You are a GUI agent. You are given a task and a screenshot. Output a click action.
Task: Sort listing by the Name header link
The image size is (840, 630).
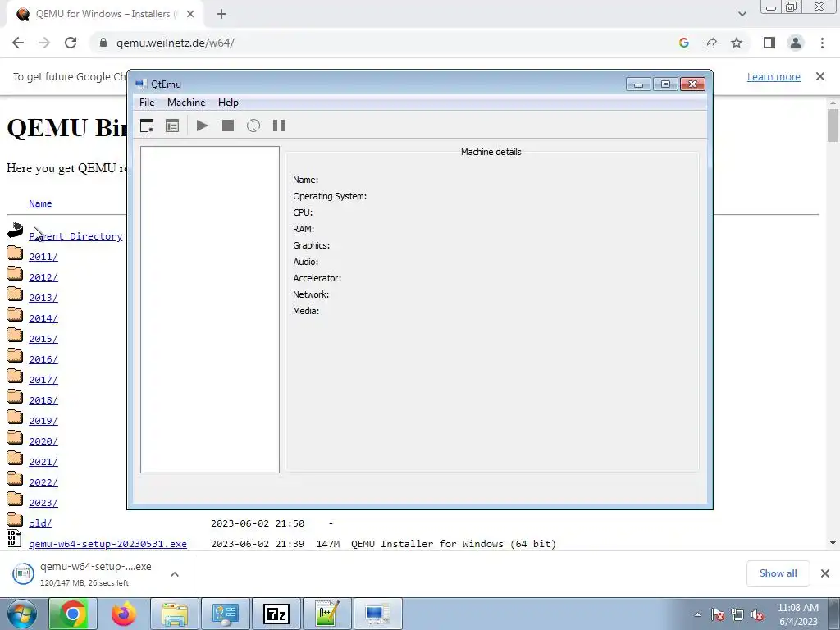(x=40, y=203)
